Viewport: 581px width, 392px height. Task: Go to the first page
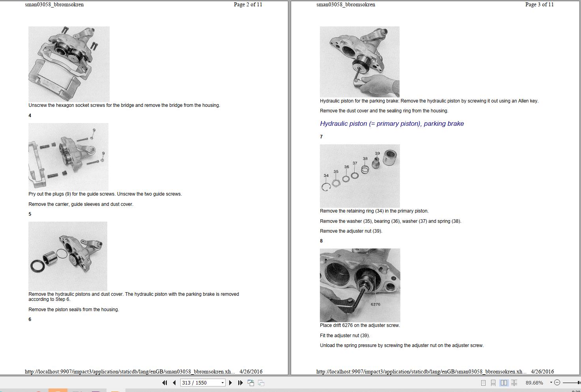164,383
